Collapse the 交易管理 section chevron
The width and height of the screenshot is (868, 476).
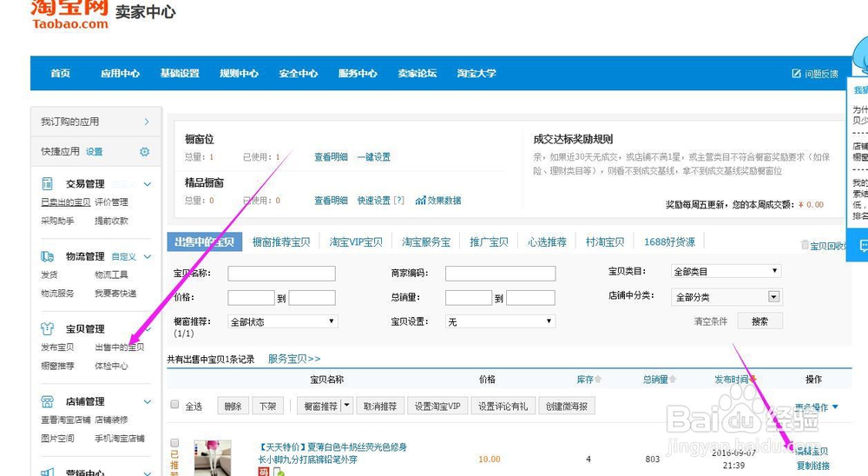point(148,184)
